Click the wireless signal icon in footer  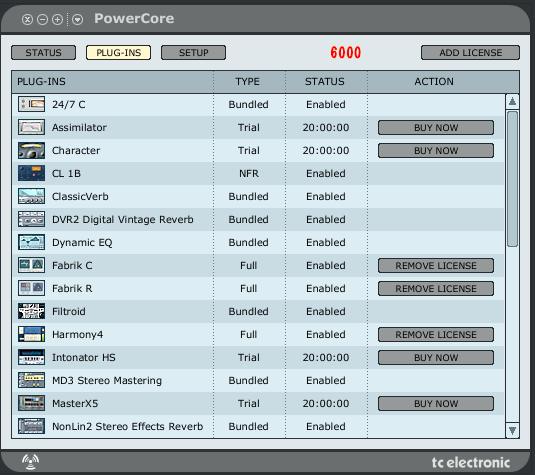[x=30, y=462]
